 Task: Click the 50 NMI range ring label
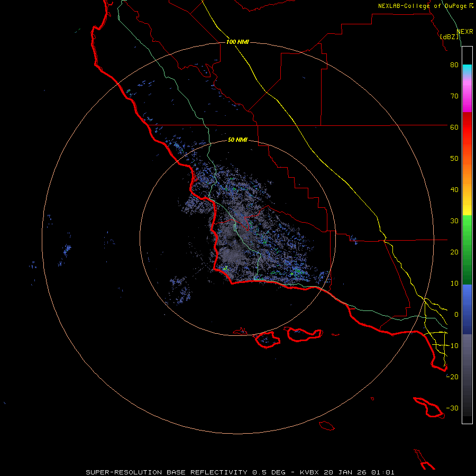pyautogui.click(x=237, y=140)
